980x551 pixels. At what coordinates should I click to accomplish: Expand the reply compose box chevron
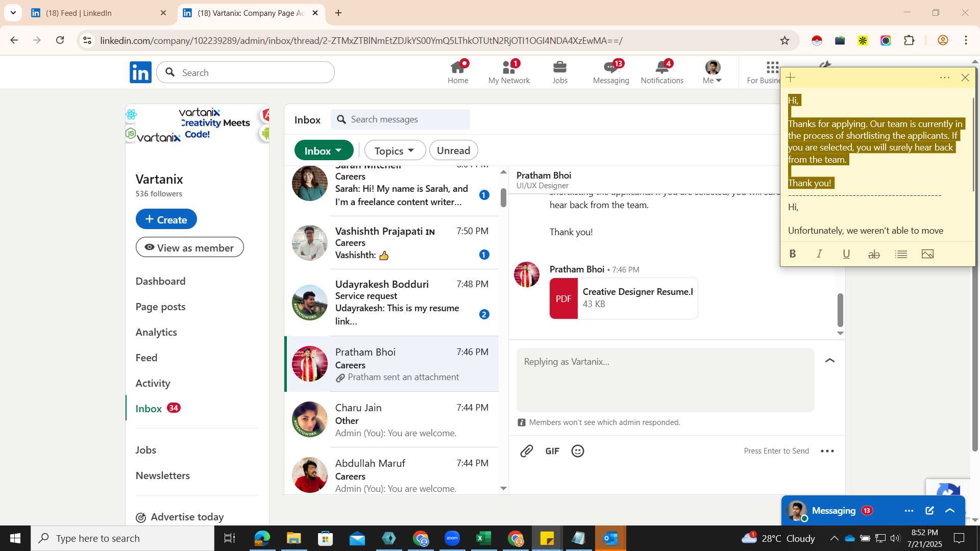pyautogui.click(x=830, y=361)
